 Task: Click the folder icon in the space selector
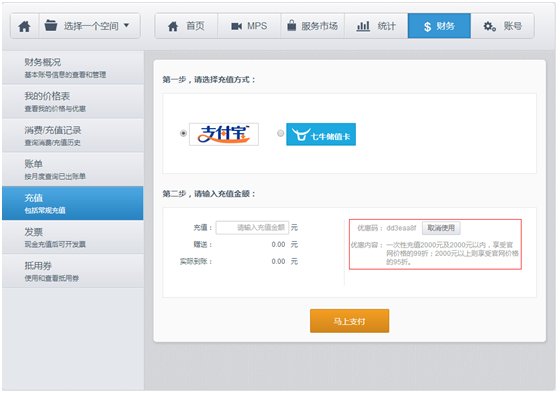51,26
